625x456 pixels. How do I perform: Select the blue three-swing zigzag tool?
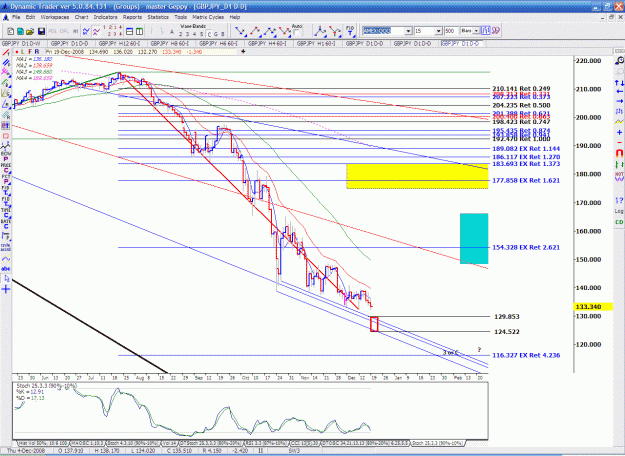point(270,31)
